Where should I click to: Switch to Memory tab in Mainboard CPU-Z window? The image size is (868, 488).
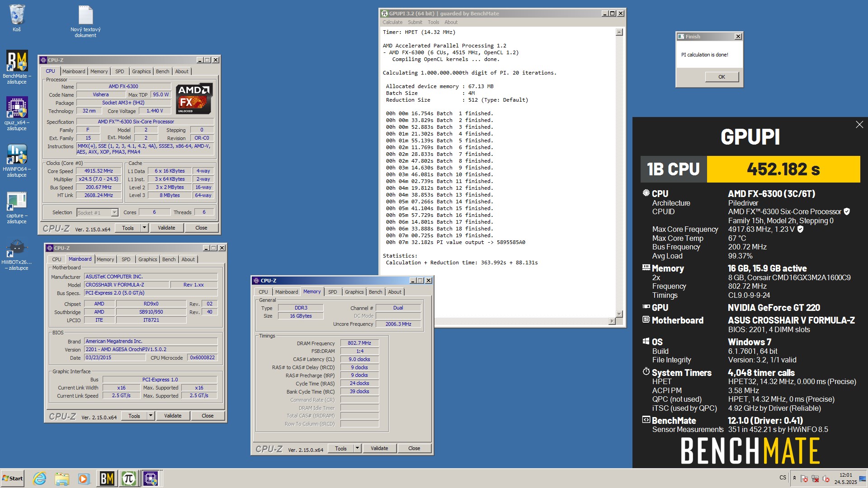pos(105,259)
